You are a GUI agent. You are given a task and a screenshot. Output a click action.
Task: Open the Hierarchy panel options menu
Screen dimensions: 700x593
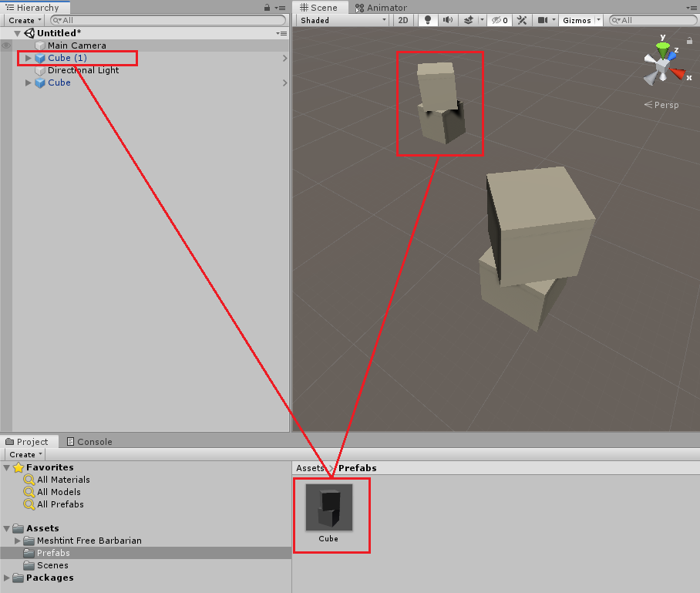281,8
